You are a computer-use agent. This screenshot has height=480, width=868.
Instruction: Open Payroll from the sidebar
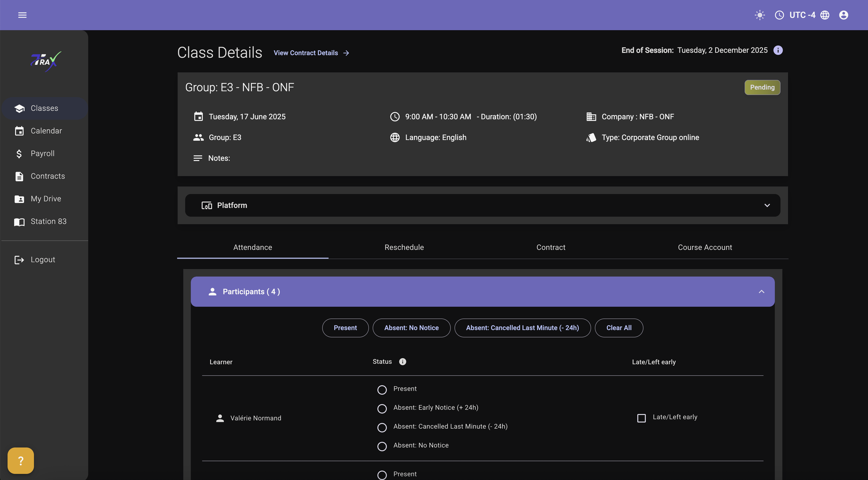(43, 153)
